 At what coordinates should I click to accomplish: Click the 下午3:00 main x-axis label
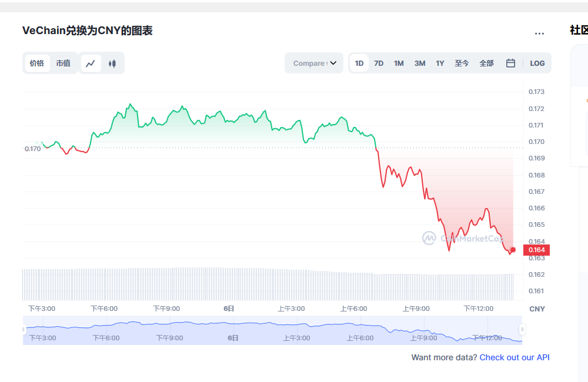point(42,309)
